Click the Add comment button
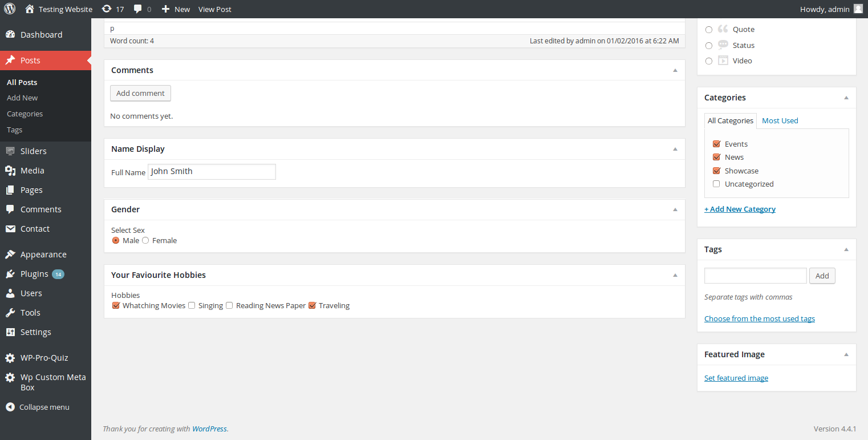 point(140,93)
